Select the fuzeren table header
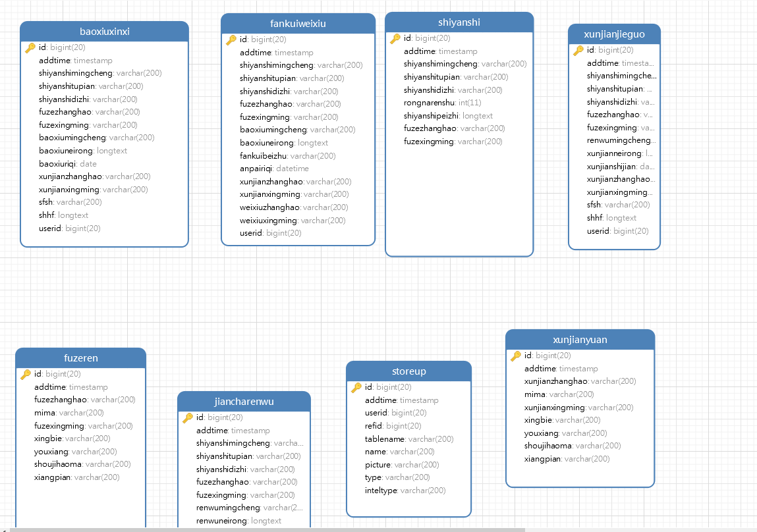Viewport: 757px width, 532px height. [x=80, y=358]
